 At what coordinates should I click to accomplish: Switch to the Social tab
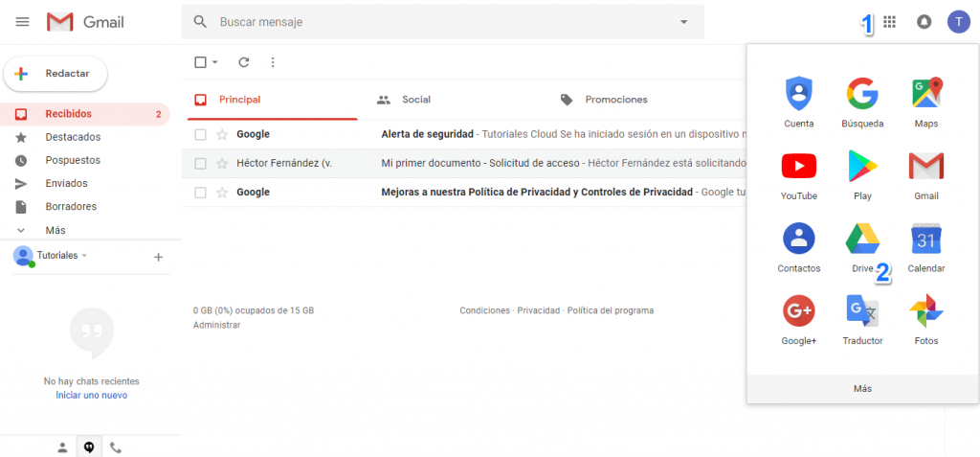[x=415, y=100]
